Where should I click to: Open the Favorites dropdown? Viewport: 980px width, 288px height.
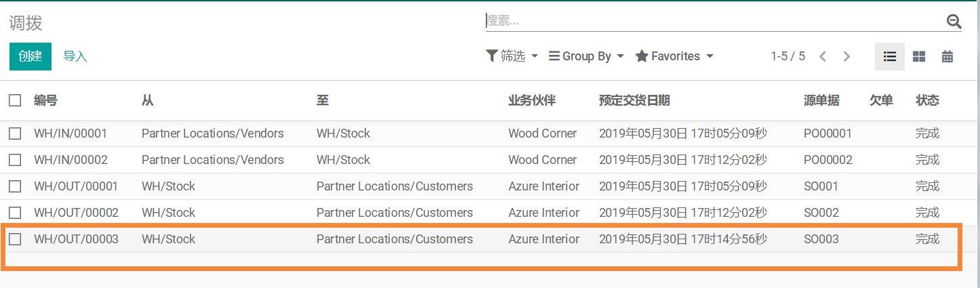tap(674, 56)
